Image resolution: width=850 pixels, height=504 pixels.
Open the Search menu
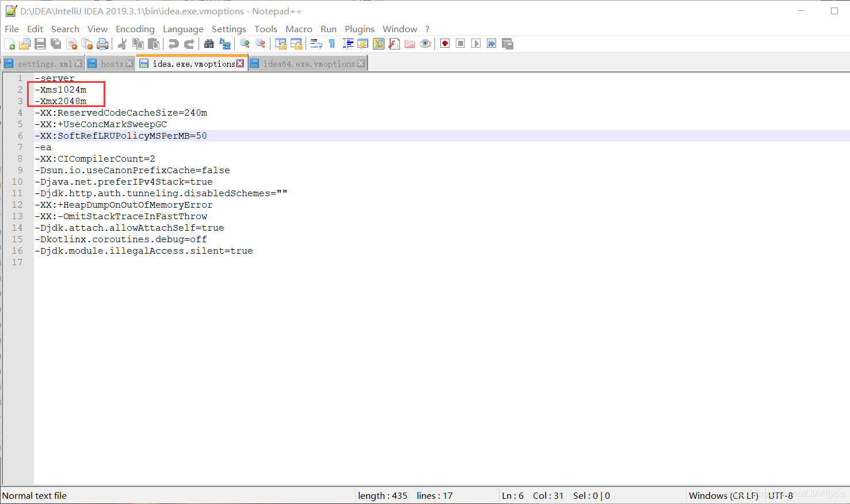(x=65, y=29)
